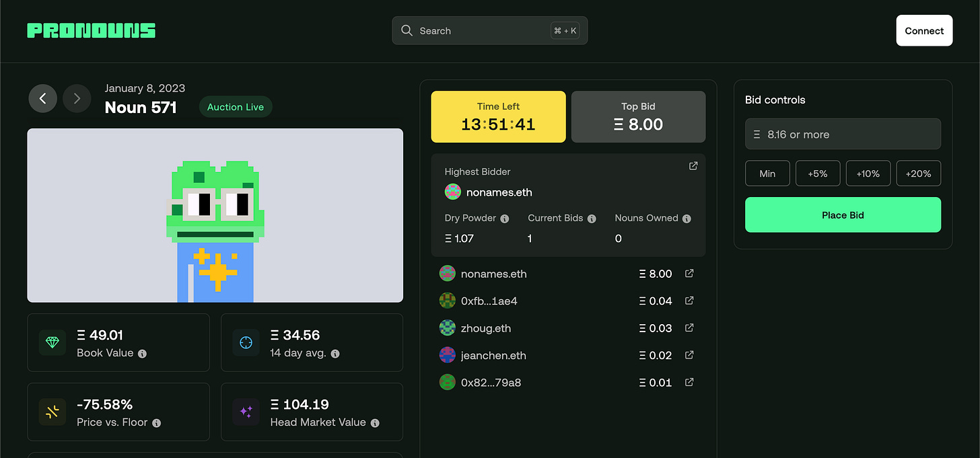Click the '-75.58%' value
The width and height of the screenshot is (980, 458).
click(x=104, y=404)
